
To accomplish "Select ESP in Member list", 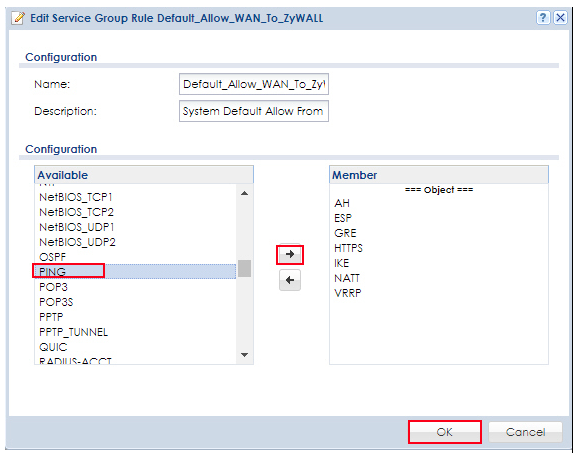I will (439, 218).
